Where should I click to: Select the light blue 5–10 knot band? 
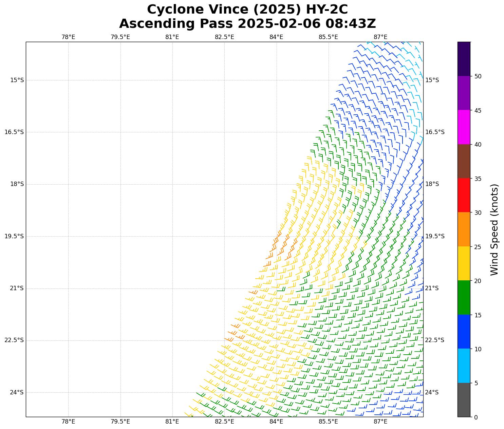click(464, 366)
